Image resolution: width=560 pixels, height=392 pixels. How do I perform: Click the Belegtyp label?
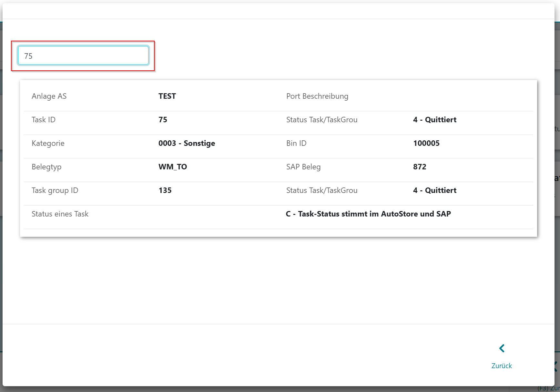tap(46, 167)
